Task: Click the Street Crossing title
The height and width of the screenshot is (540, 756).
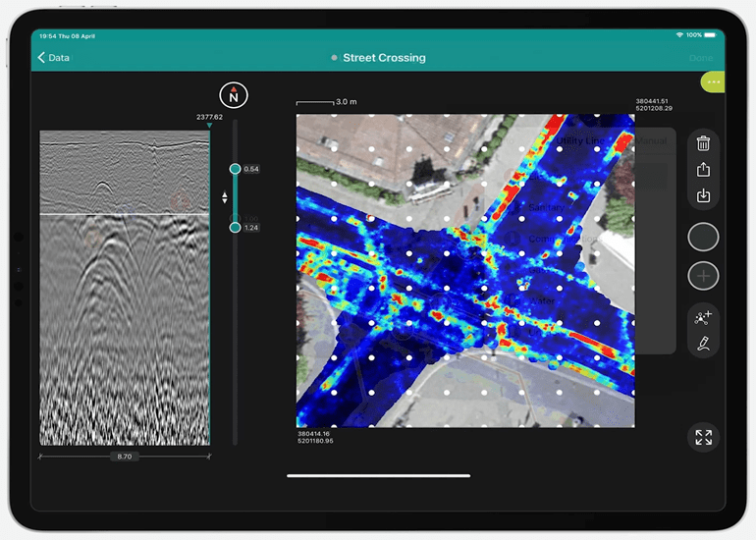Action: pos(384,58)
